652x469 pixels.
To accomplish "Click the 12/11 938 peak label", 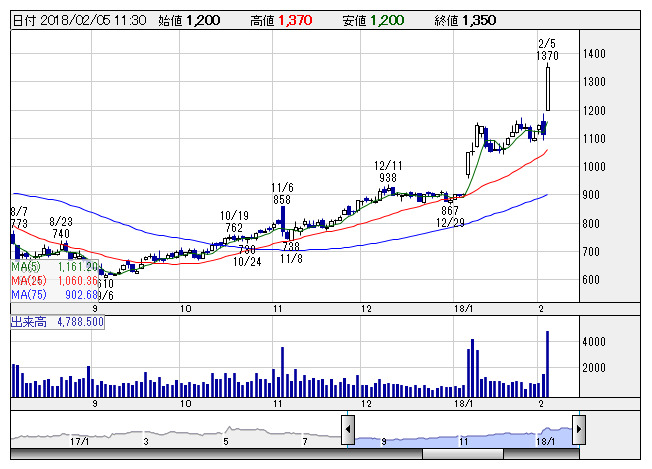I will pyautogui.click(x=388, y=171).
